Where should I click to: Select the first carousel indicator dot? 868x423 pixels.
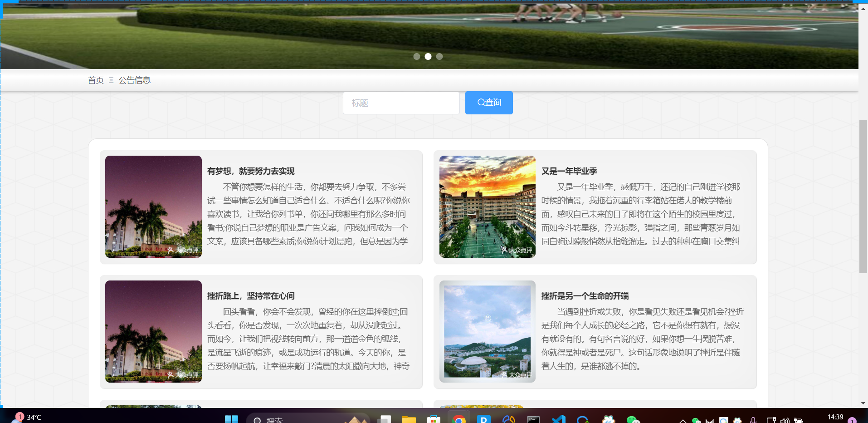coord(417,57)
